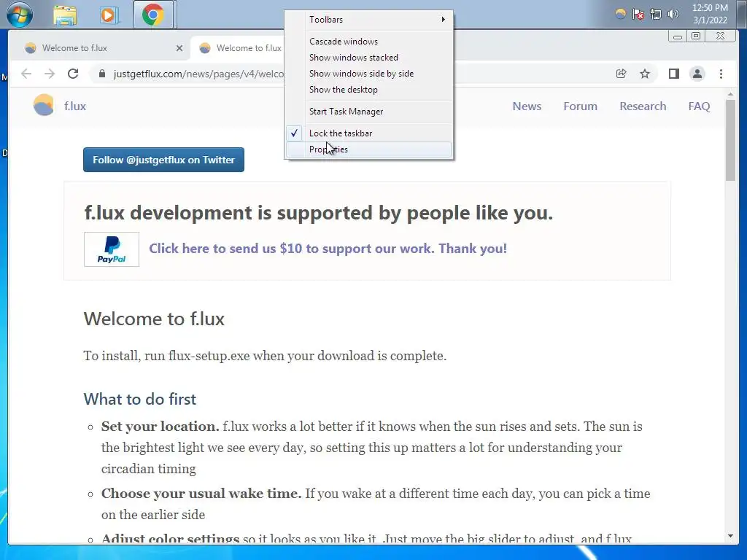Bookmark this page with the star
The height and width of the screenshot is (560, 747).
pyautogui.click(x=645, y=74)
